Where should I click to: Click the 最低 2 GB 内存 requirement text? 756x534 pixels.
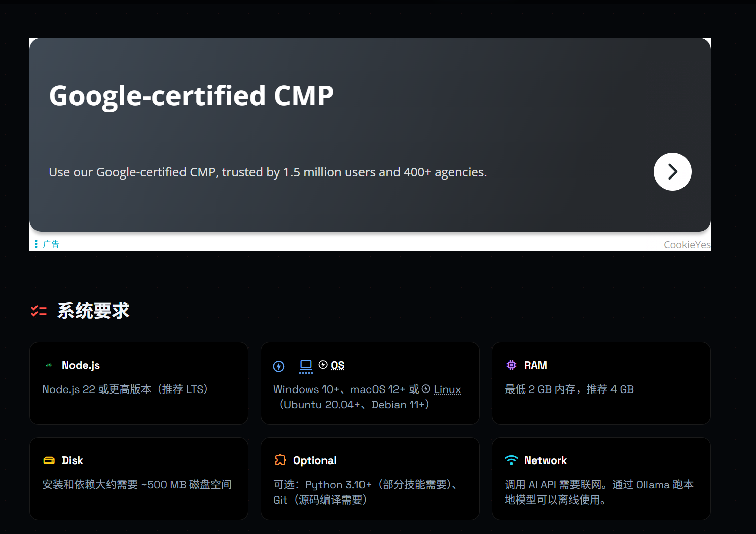(x=569, y=389)
